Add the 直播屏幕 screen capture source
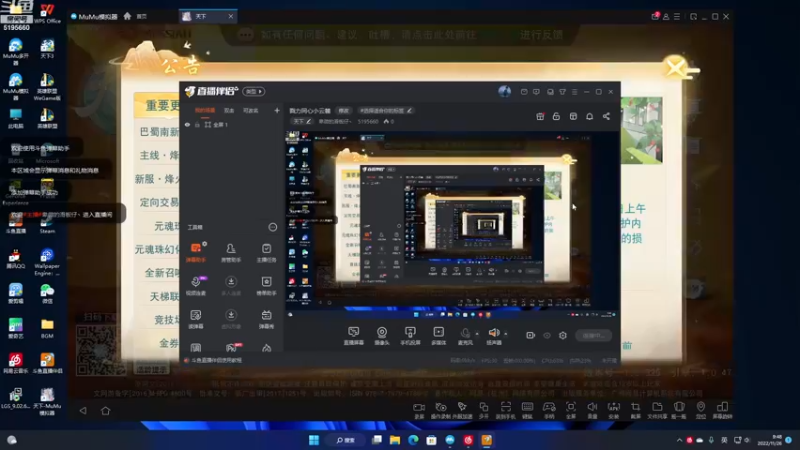The image size is (800, 450). click(x=354, y=336)
